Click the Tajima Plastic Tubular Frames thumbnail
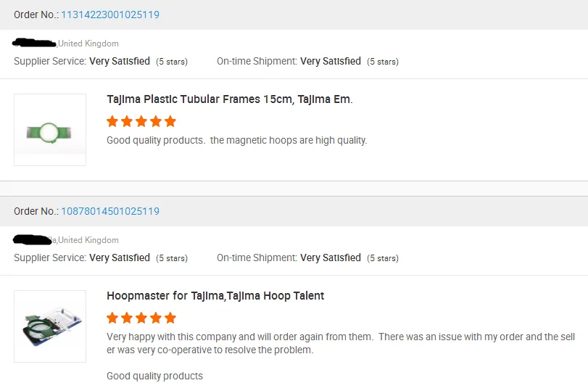Image resolution: width=588 pixels, height=383 pixels. point(50,130)
